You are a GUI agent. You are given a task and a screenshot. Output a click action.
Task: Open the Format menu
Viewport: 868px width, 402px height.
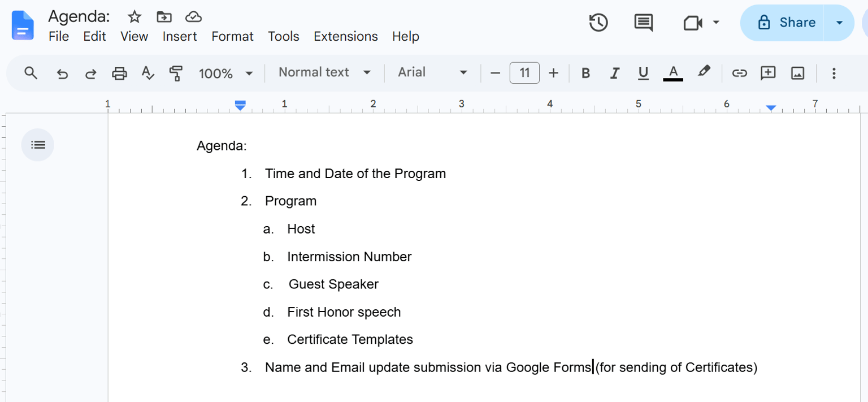point(232,36)
